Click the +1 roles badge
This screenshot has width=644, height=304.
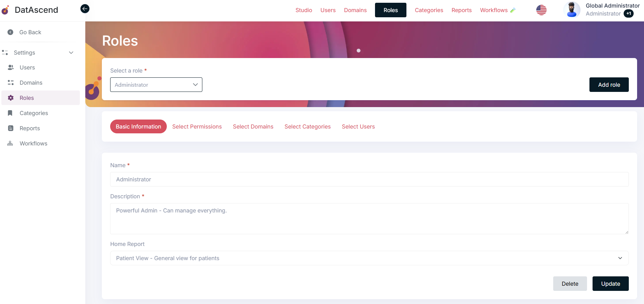tap(628, 14)
